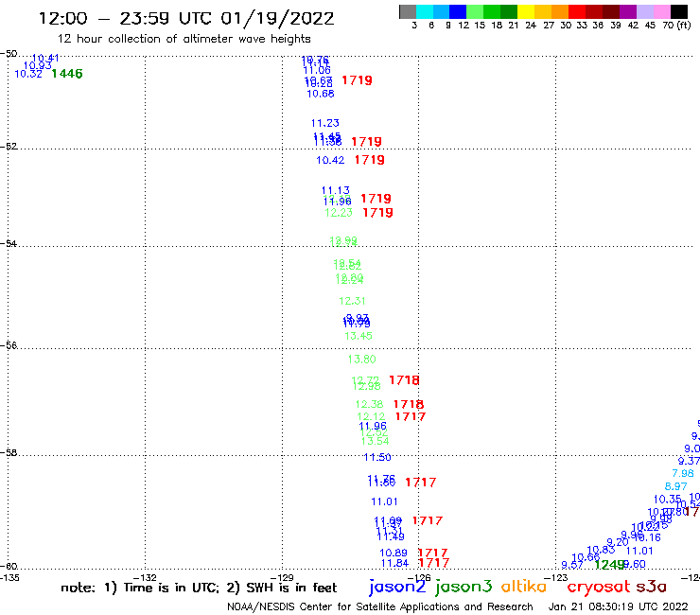Click the green 1446 timestamp
Image resolution: width=700 pixels, height=615 pixels.
coord(67,74)
